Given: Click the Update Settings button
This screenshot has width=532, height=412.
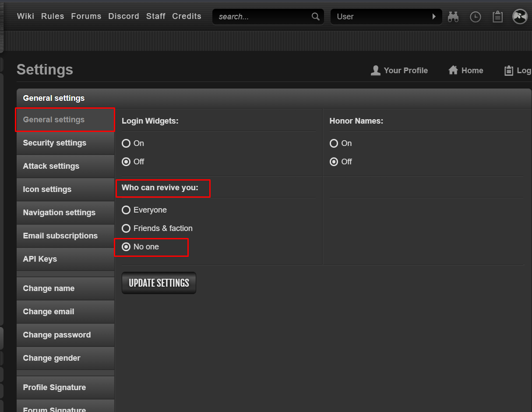Looking at the screenshot, I should point(159,283).
